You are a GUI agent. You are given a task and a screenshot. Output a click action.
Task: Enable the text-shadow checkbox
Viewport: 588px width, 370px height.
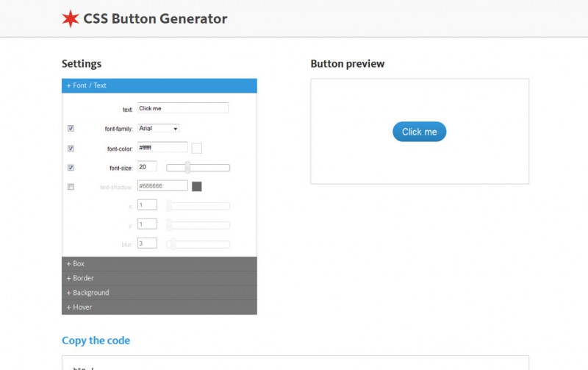tap(71, 187)
